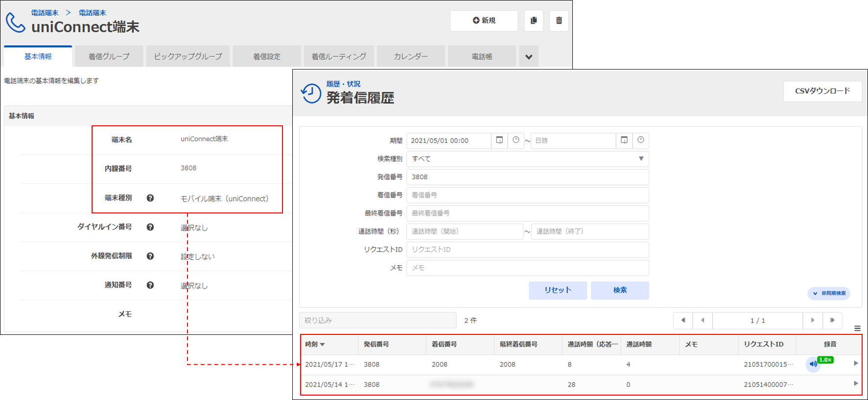The image size is (868, 400).
Task: Go to last page of results
Action: [832, 320]
